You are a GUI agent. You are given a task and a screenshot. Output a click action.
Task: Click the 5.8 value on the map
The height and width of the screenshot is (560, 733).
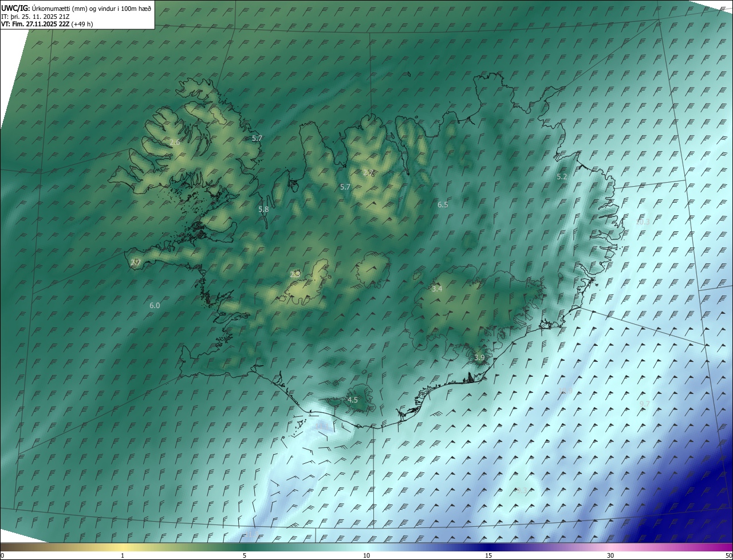click(263, 210)
